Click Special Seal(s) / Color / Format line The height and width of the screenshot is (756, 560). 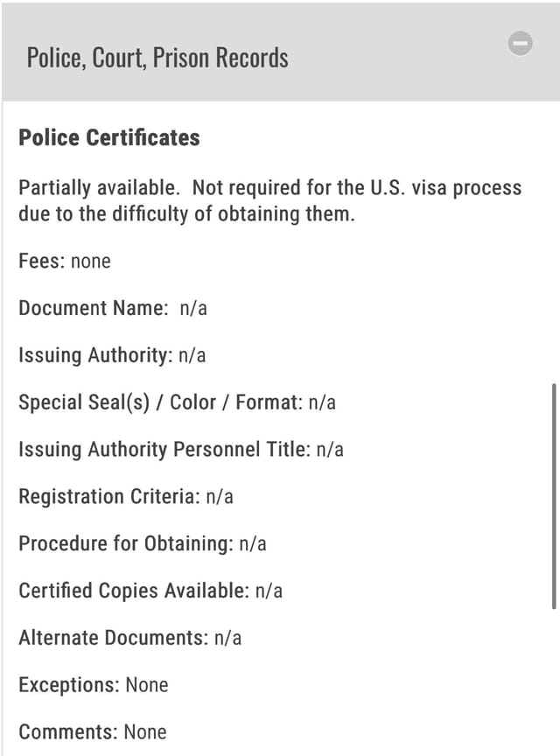point(177,402)
